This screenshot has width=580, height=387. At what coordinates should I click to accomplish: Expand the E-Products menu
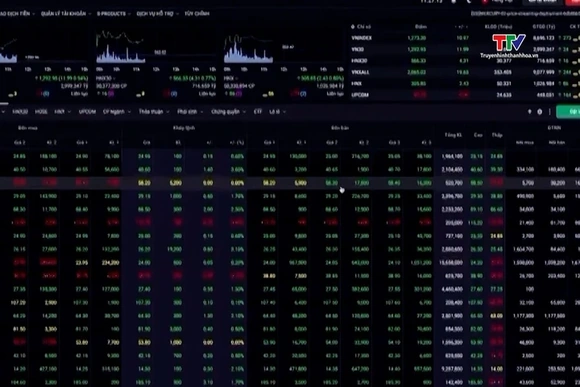(x=114, y=14)
